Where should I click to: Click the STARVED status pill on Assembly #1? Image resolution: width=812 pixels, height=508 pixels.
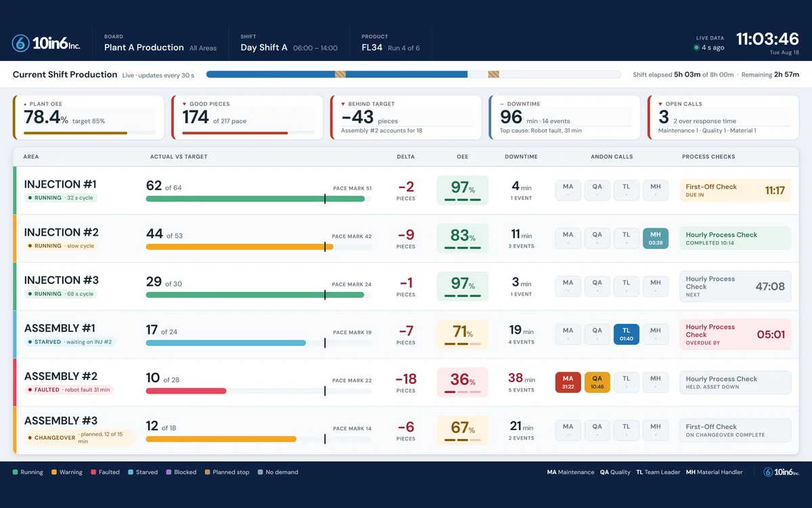pos(70,342)
